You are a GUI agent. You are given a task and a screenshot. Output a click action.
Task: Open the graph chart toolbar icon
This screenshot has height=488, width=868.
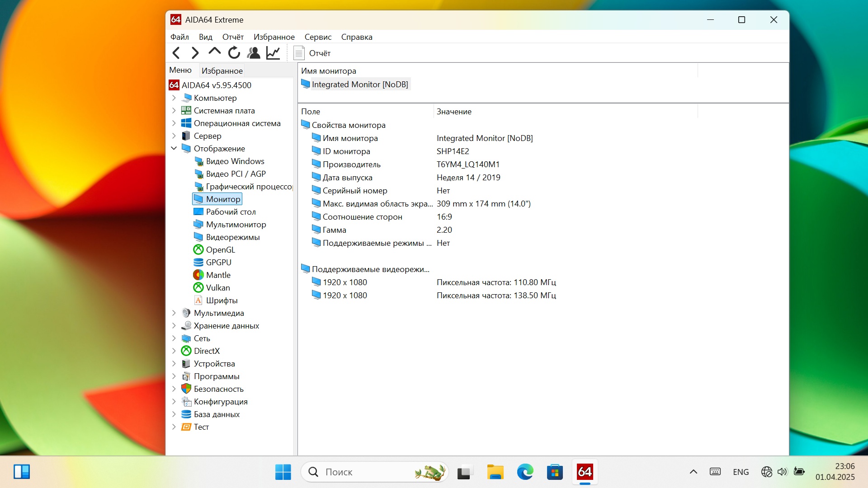coord(273,53)
